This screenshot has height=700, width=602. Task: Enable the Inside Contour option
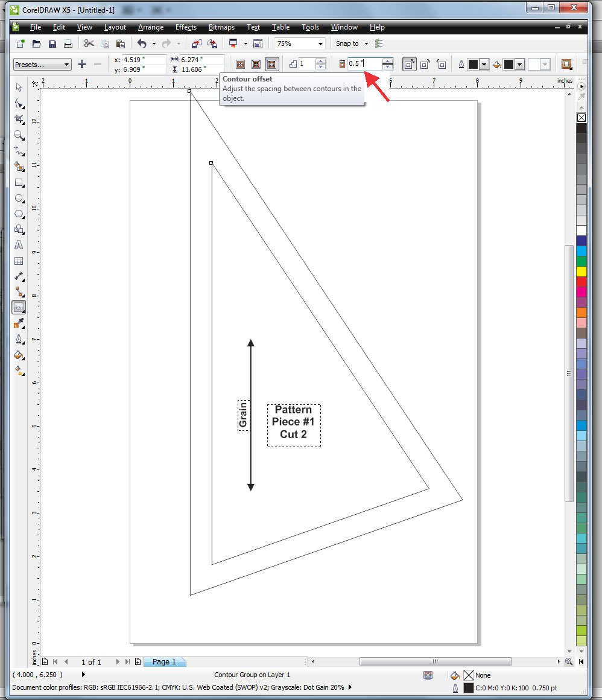pyautogui.click(x=255, y=63)
